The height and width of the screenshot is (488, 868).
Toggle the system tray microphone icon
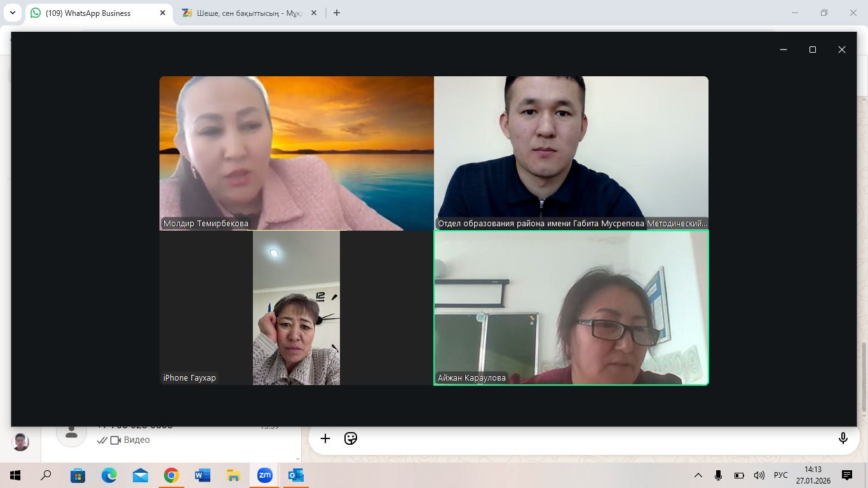(x=718, y=475)
